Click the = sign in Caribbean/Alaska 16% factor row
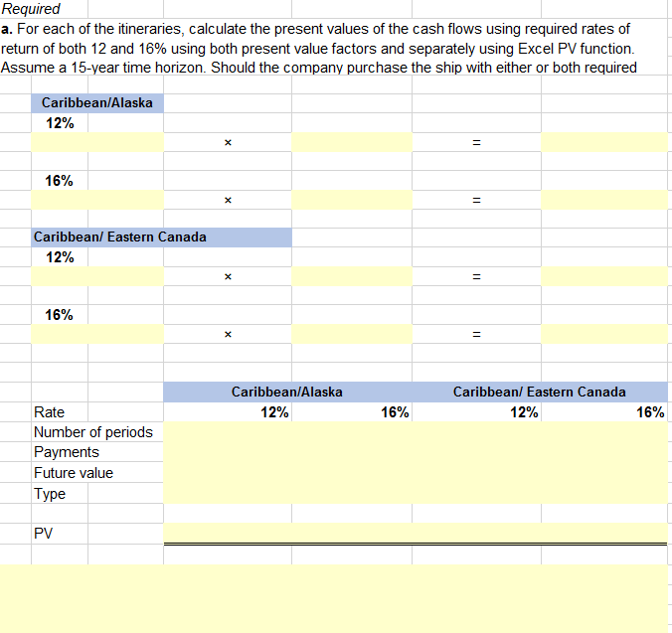The width and height of the screenshot is (672, 633). [476, 200]
